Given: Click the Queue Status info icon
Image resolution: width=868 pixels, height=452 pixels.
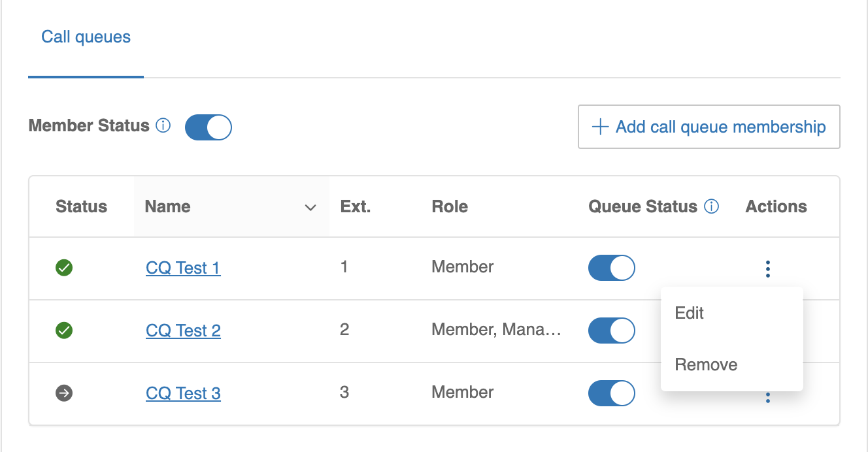Looking at the screenshot, I should (712, 207).
